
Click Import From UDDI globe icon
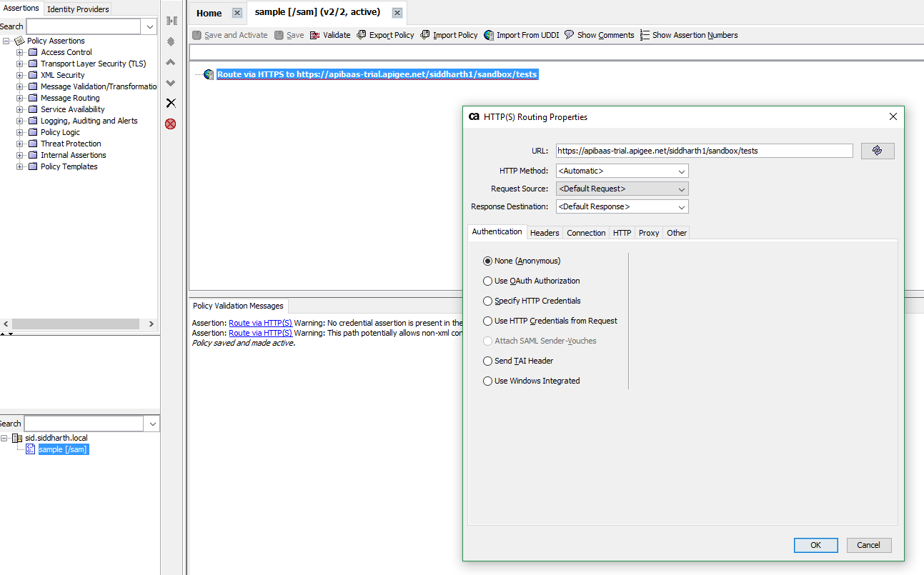tap(489, 35)
